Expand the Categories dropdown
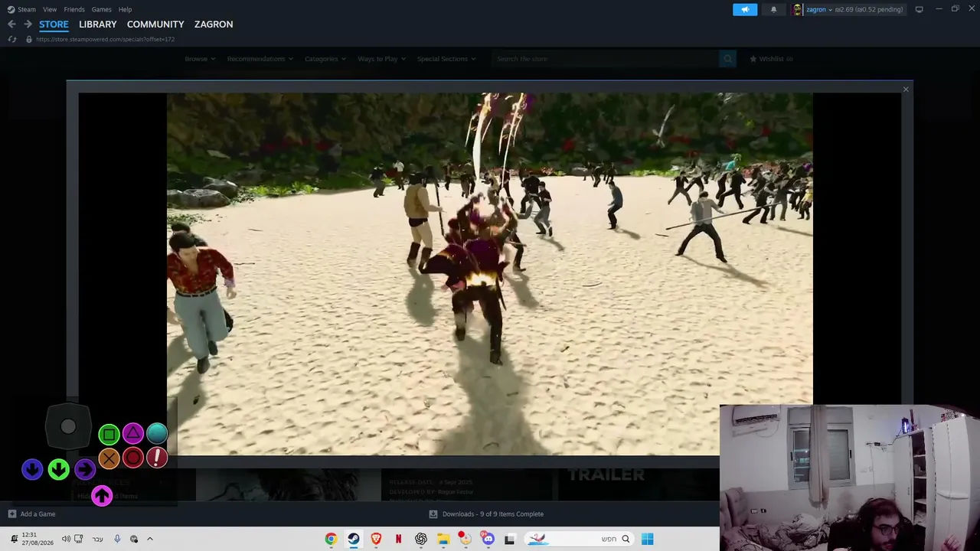Viewport: 980px width, 551px height. point(325,59)
